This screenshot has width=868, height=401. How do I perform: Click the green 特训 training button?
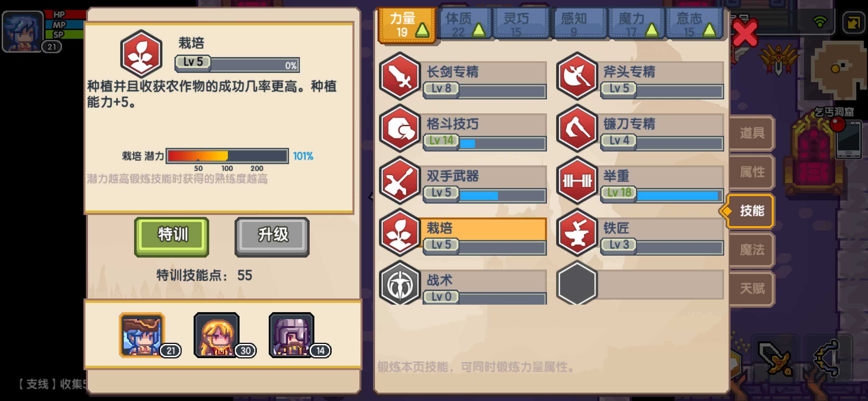[x=172, y=237]
